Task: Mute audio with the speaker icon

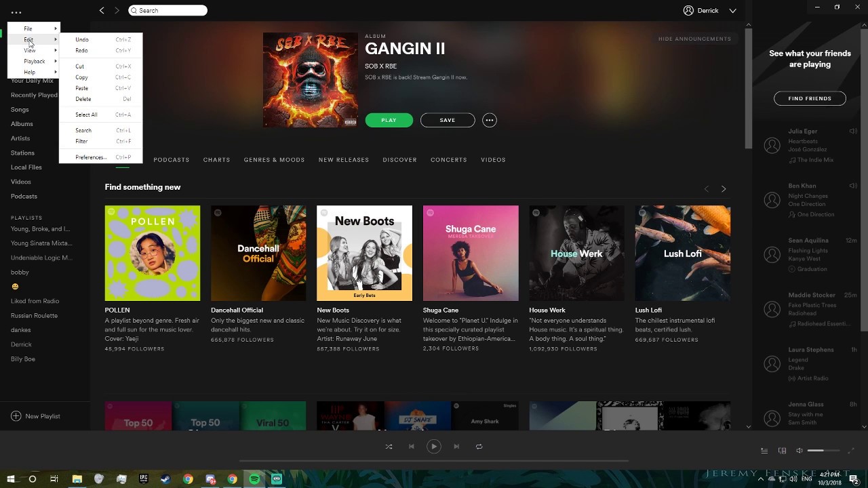Action: point(800,451)
